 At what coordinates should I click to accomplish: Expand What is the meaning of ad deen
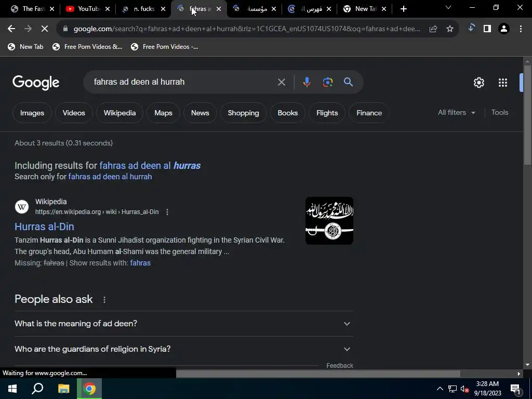tap(183, 324)
